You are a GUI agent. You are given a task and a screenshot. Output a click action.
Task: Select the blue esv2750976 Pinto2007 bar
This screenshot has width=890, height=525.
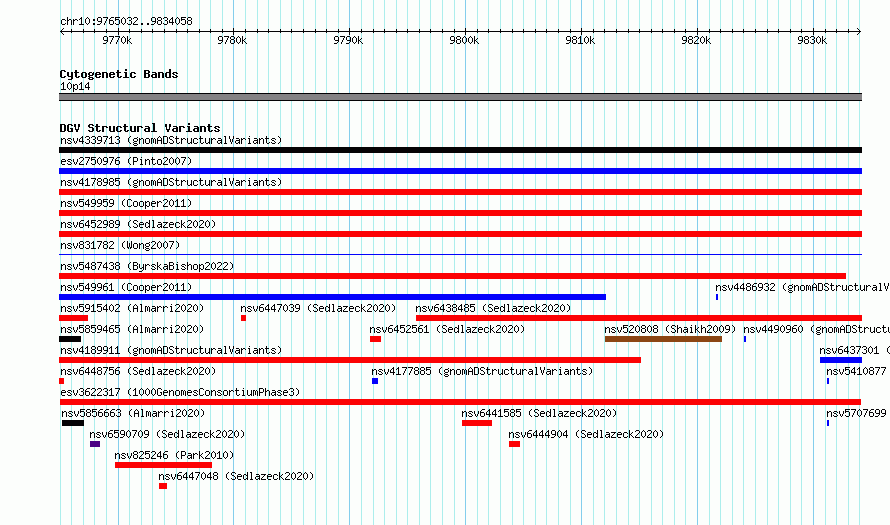click(460, 171)
